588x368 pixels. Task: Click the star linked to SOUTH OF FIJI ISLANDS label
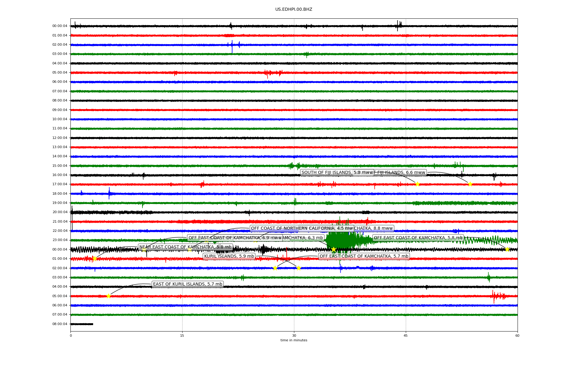(x=417, y=184)
